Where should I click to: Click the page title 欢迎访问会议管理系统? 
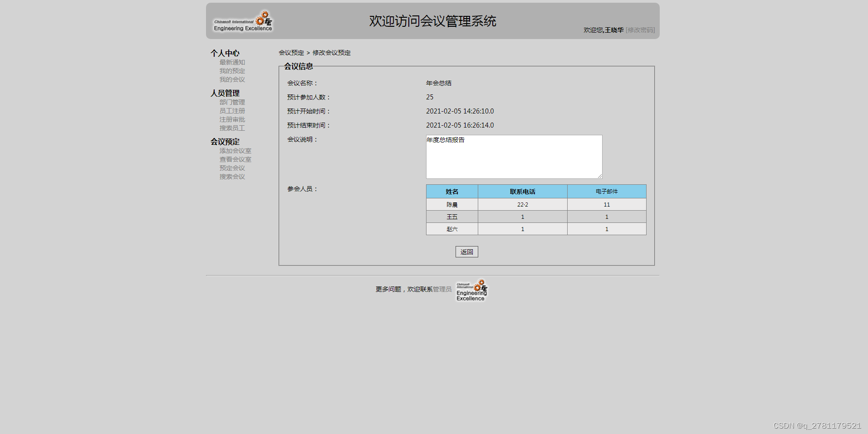432,21
